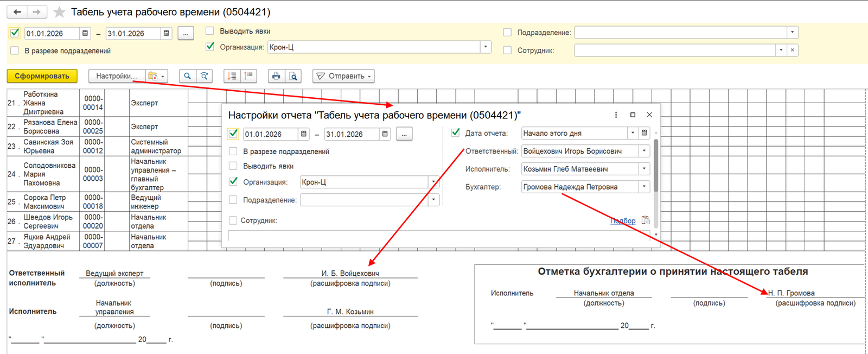Click the printer icon in the toolbar
The image size is (868, 354).
tap(276, 76)
